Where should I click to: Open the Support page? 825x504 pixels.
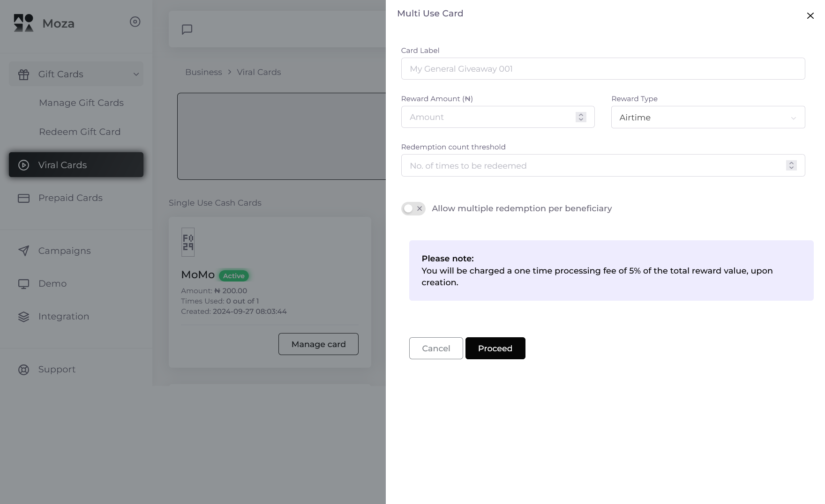(57, 369)
